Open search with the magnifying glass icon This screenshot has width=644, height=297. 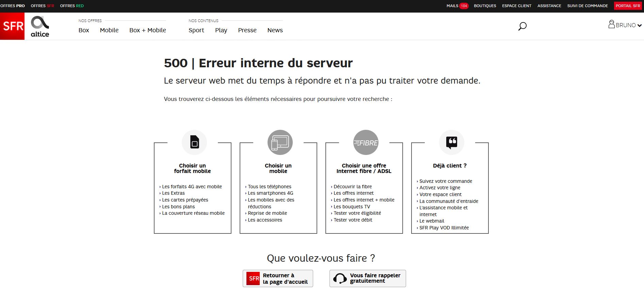coord(522,26)
